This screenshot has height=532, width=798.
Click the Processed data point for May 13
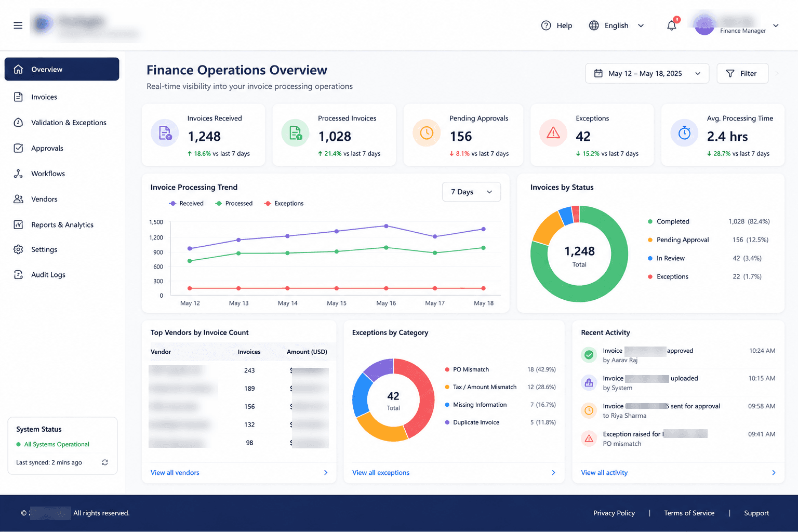[238, 254]
